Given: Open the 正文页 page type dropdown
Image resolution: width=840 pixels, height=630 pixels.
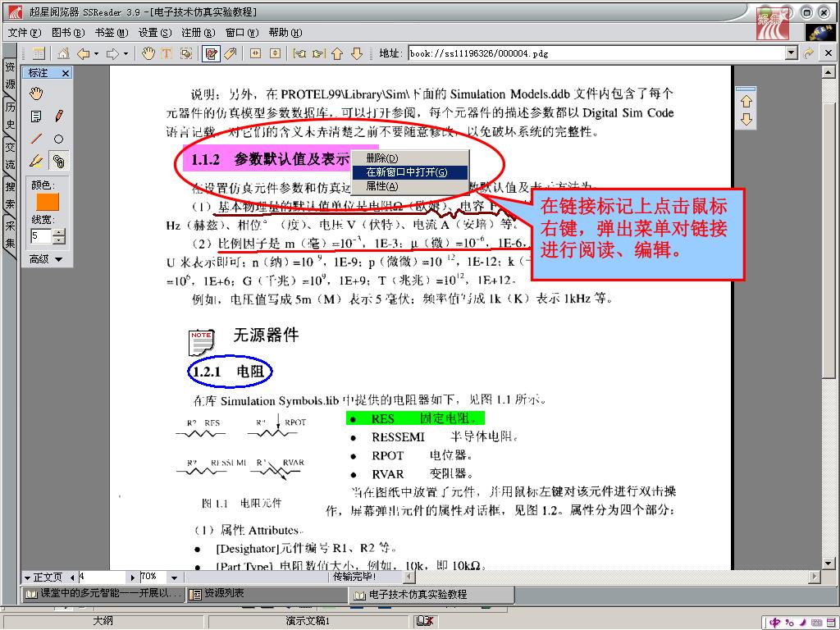Looking at the screenshot, I should coord(43,577).
